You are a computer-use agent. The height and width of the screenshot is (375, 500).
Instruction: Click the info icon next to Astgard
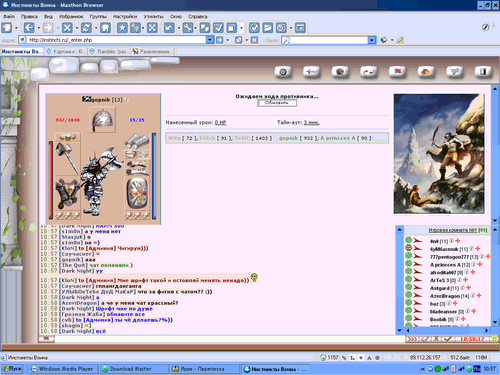[x=462, y=288]
